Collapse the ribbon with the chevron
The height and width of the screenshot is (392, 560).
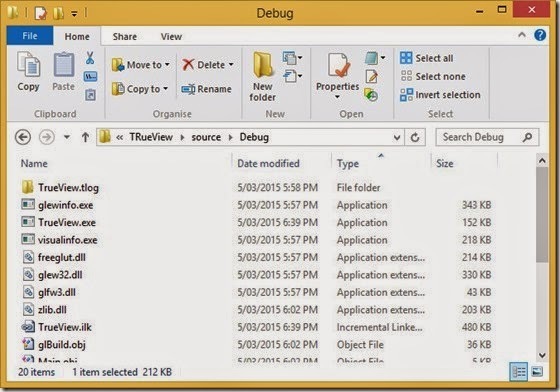coord(521,35)
